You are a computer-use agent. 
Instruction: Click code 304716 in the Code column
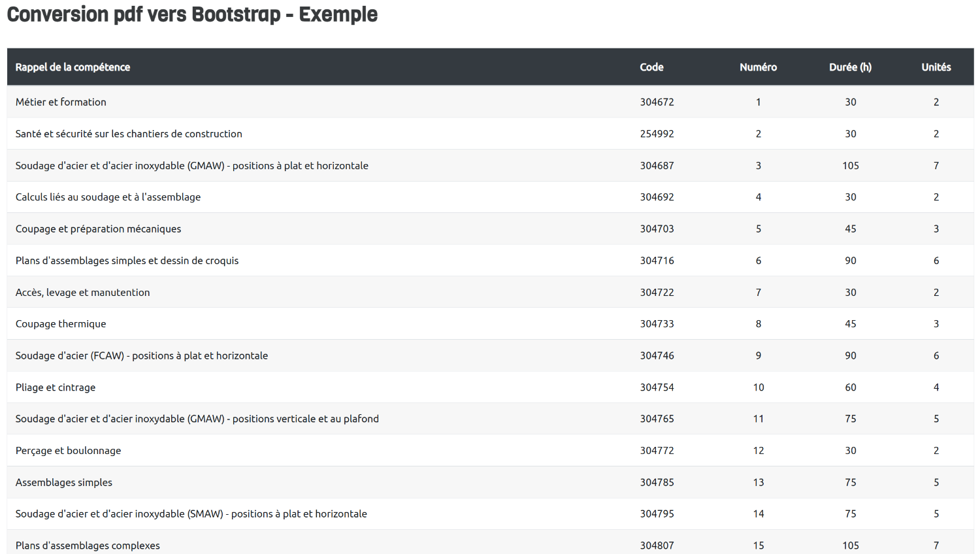tap(657, 261)
